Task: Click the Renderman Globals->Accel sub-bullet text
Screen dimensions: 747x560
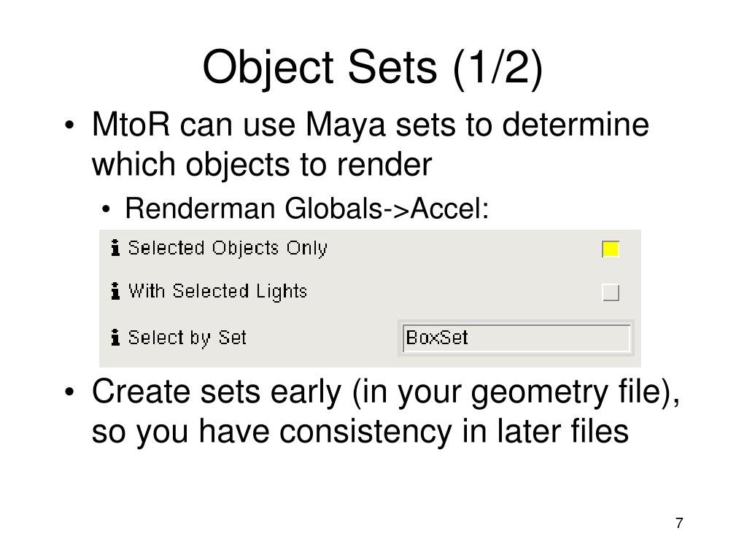Action: (x=307, y=209)
